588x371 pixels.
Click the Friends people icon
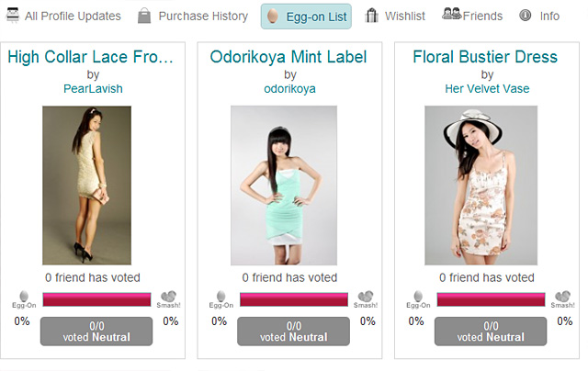point(450,15)
